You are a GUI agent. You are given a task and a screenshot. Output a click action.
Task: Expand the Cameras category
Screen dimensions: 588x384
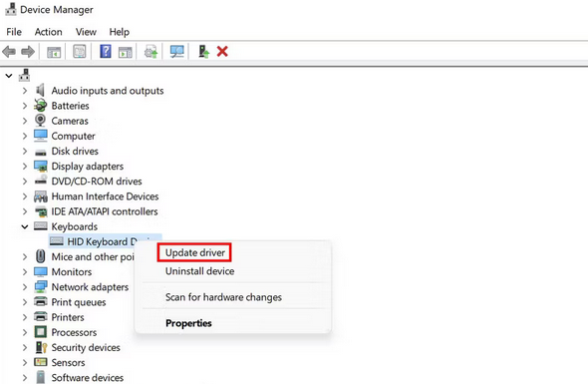(25, 121)
